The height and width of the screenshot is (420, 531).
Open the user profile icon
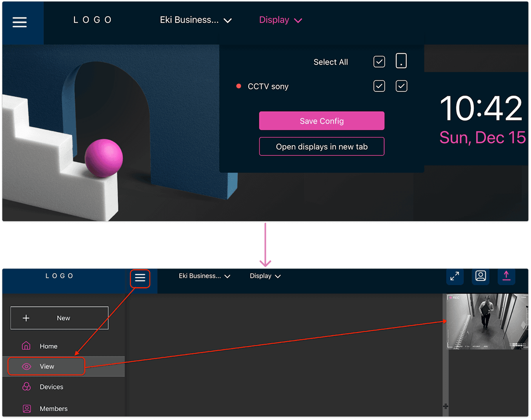tap(480, 276)
